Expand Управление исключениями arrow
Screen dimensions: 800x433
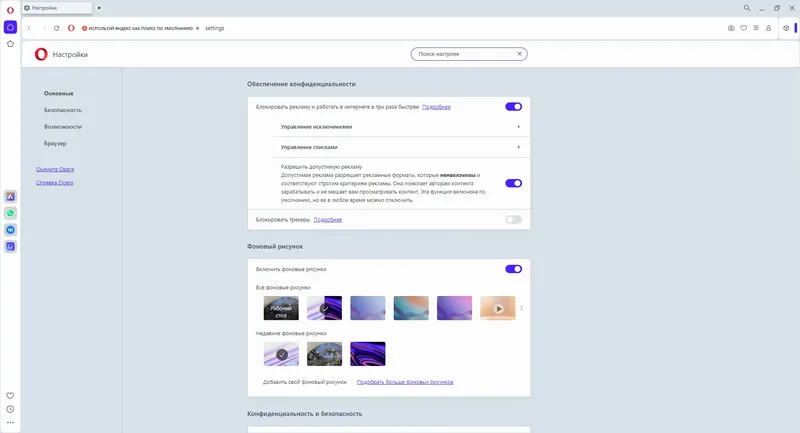tap(518, 126)
